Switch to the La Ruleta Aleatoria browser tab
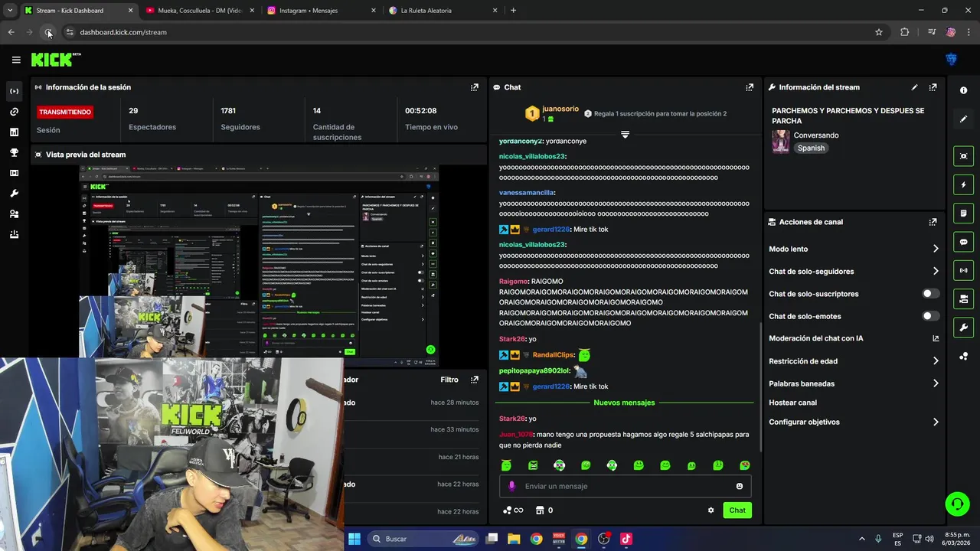Viewport: 980px width, 551px height. pos(443,11)
